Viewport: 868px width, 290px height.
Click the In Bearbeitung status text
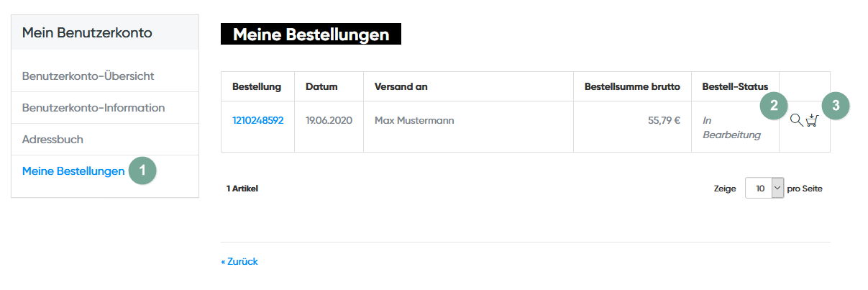[x=731, y=127]
